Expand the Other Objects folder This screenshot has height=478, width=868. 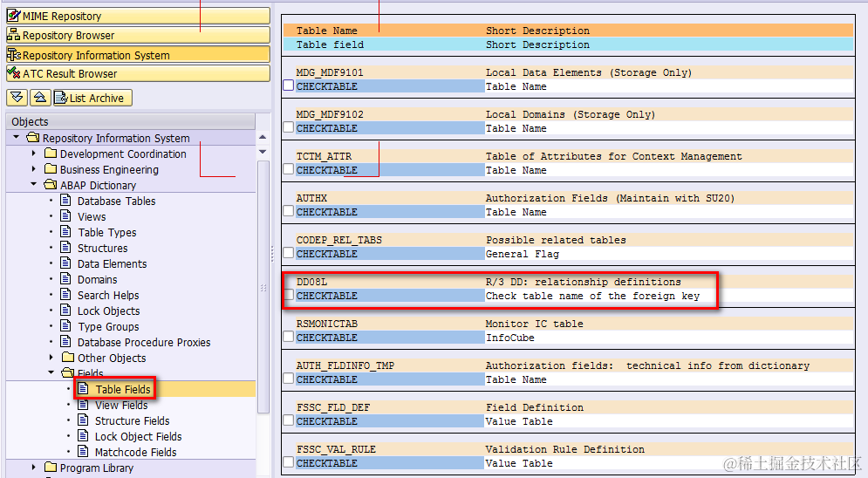click(51, 357)
